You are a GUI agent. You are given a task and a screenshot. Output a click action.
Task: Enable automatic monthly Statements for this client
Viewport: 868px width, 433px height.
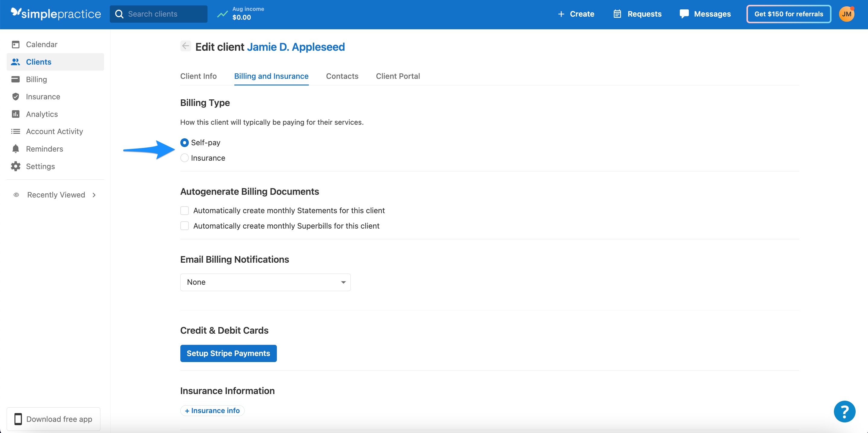pos(184,210)
